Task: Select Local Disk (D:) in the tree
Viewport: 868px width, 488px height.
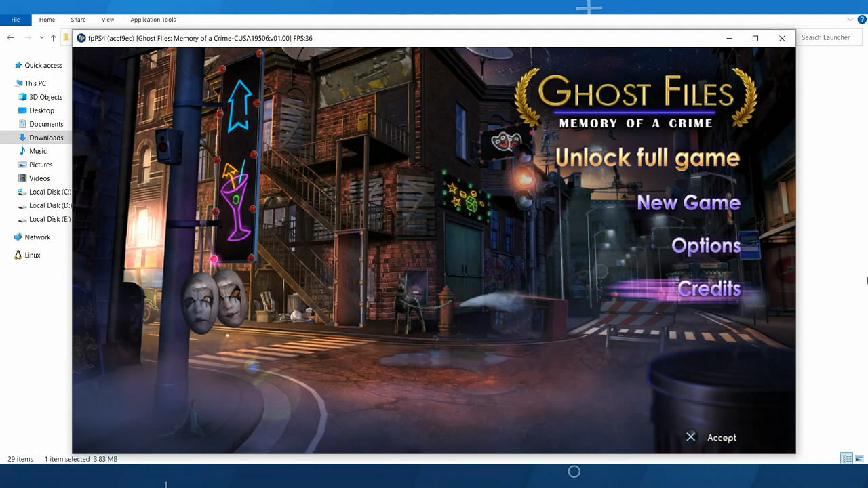Action: coord(50,205)
